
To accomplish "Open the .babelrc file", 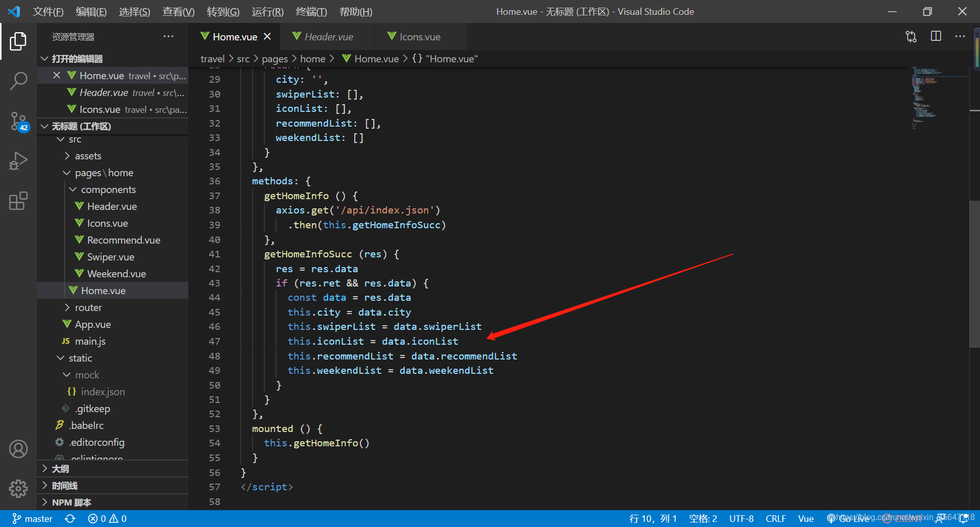I will click(x=112, y=425).
